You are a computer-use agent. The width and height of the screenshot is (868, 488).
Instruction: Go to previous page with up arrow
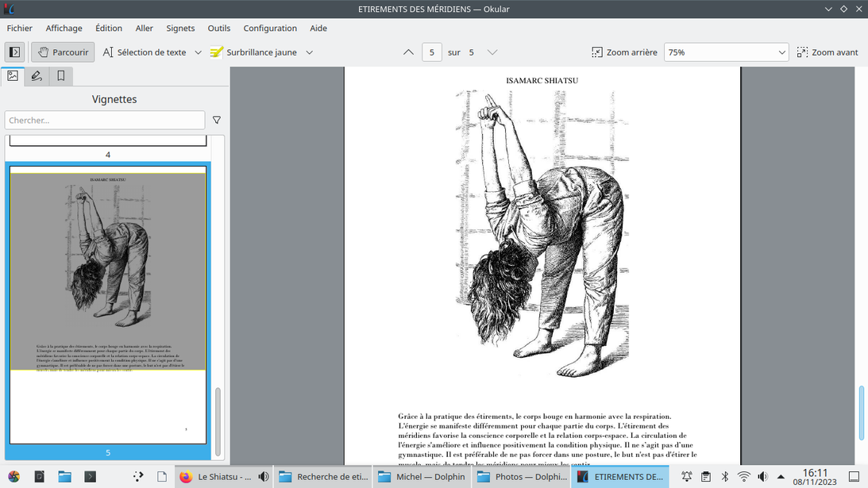click(408, 52)
